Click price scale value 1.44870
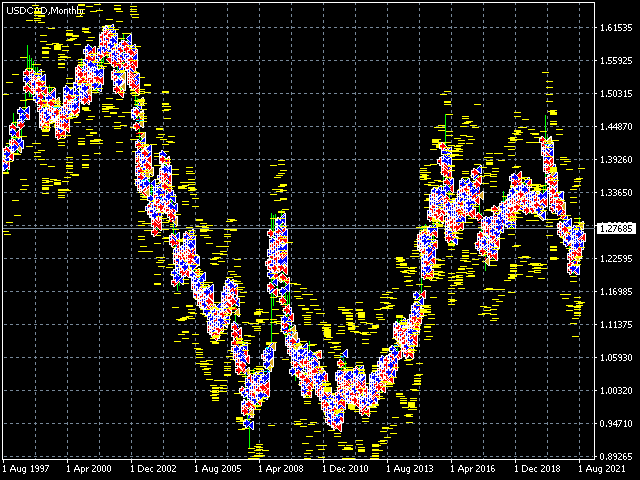 pyautogui.click(x=616, y=127)
